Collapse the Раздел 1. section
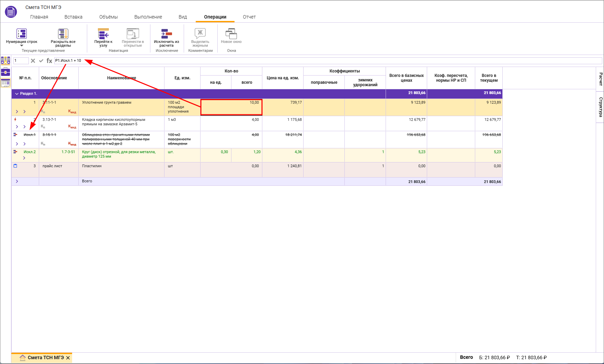The image size is (604, 364). coord(16,94)
